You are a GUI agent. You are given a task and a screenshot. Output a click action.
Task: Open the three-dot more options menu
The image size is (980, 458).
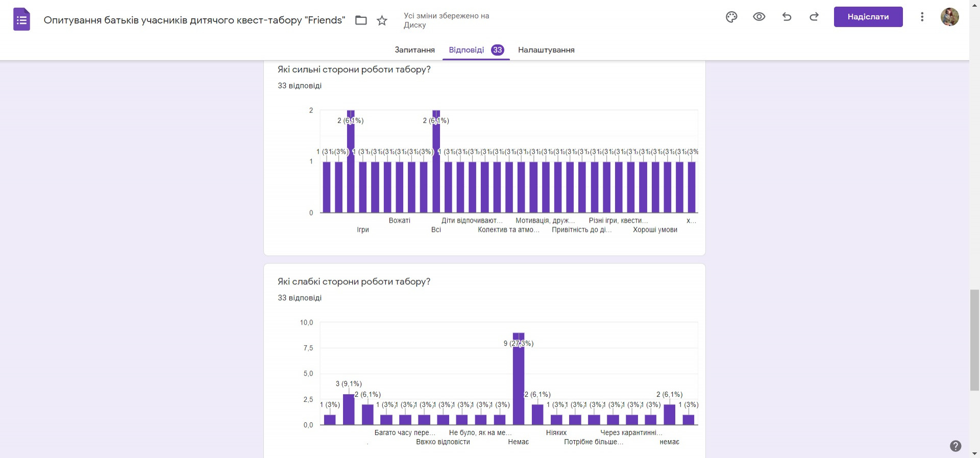922,17
